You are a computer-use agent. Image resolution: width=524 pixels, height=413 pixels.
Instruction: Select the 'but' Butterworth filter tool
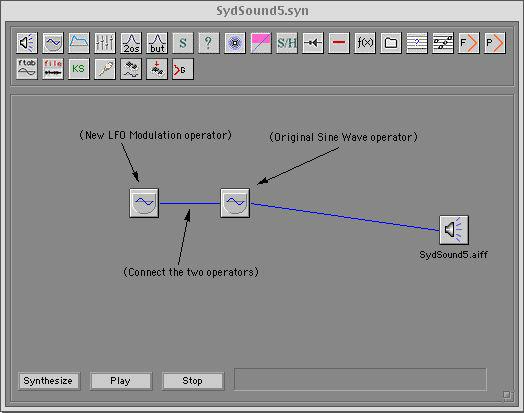point(157,43)
